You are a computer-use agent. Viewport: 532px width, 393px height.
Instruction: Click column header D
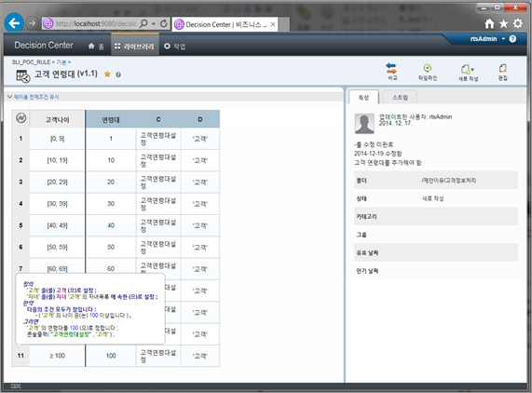point(200,119)
